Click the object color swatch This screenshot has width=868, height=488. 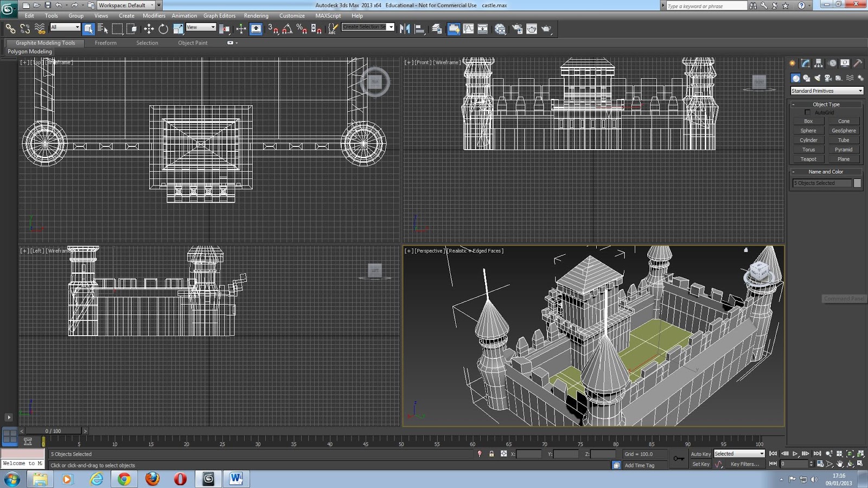point(857,183)
